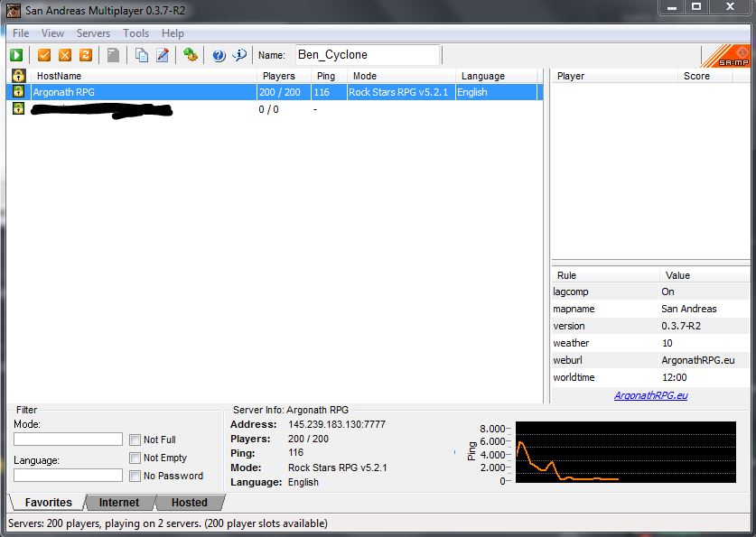The image size is (756, 537).
Task: Maximize the San Andreas Multiplayer window
Action: tap(696, 7)
